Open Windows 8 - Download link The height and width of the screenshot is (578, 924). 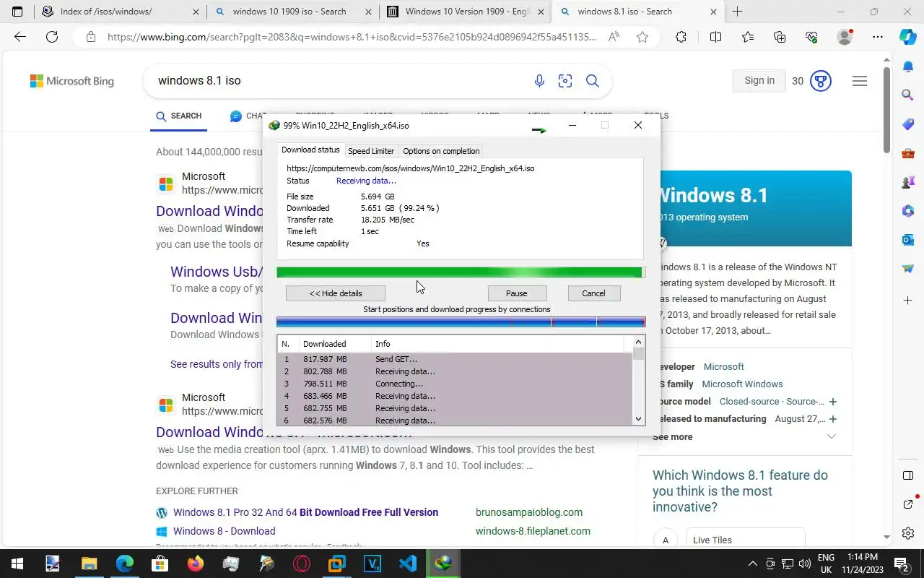[x=224, y=531]
